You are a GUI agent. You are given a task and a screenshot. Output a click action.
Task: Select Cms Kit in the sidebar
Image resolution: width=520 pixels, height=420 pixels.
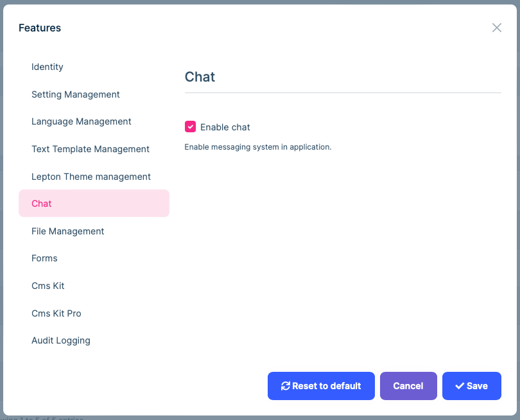[48, 286]
